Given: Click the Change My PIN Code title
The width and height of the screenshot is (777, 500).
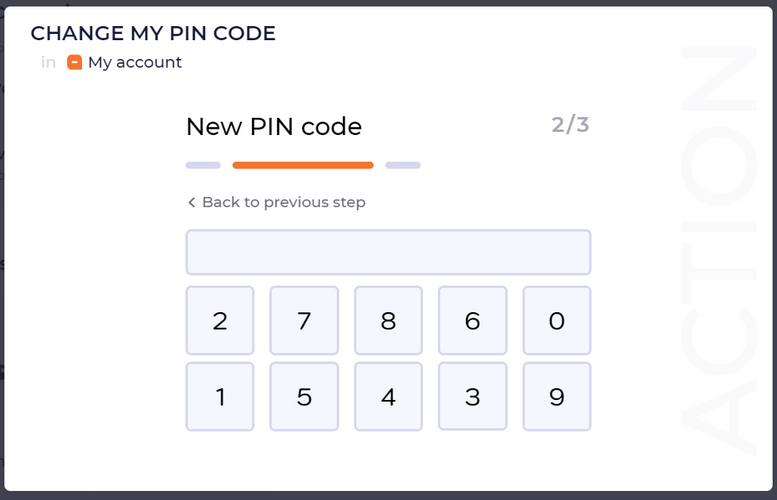Looking at the screenshot, I should (x=153, y=33).
